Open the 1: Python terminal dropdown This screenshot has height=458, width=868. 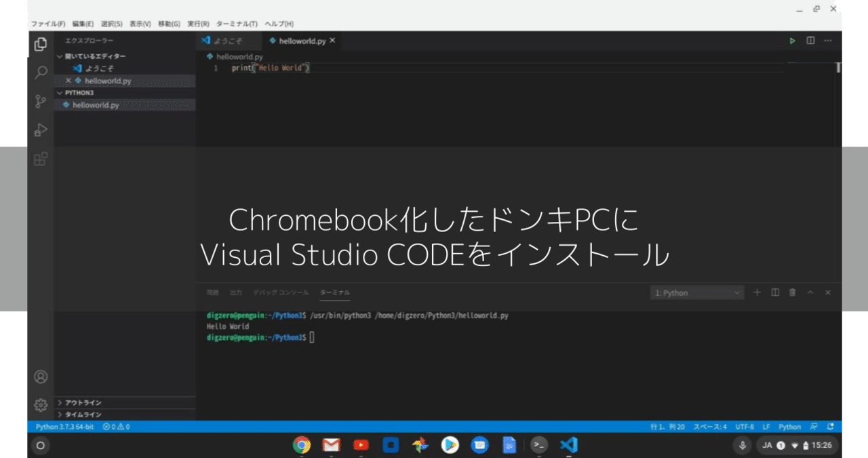[x=696, y=292]
